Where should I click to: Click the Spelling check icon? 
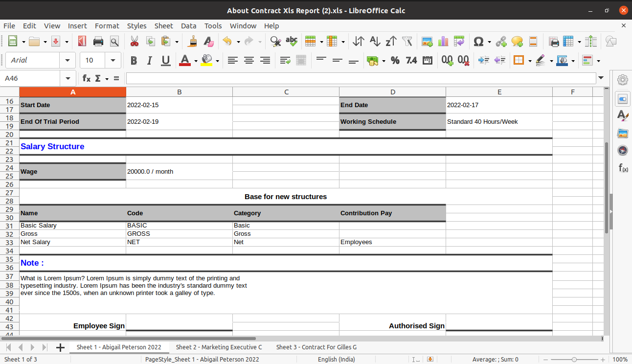[292, 42]
